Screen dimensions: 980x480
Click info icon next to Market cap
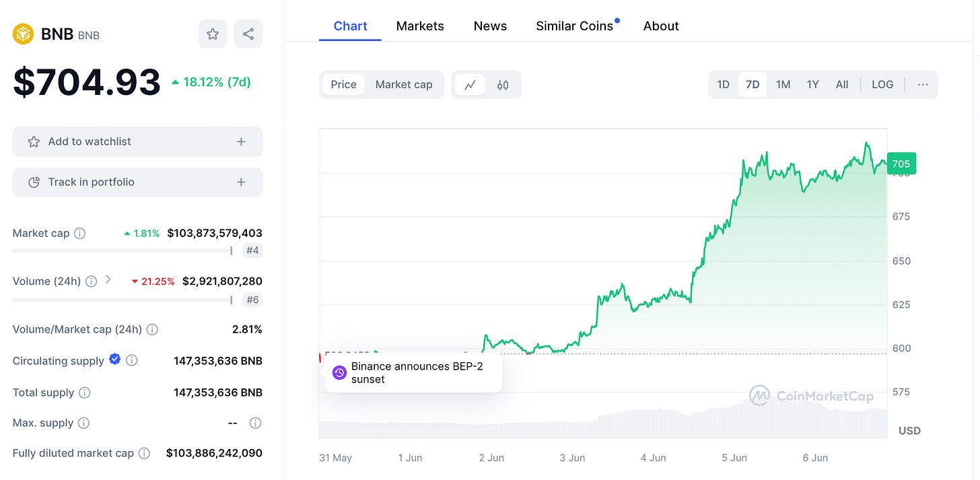click(79, 234)
